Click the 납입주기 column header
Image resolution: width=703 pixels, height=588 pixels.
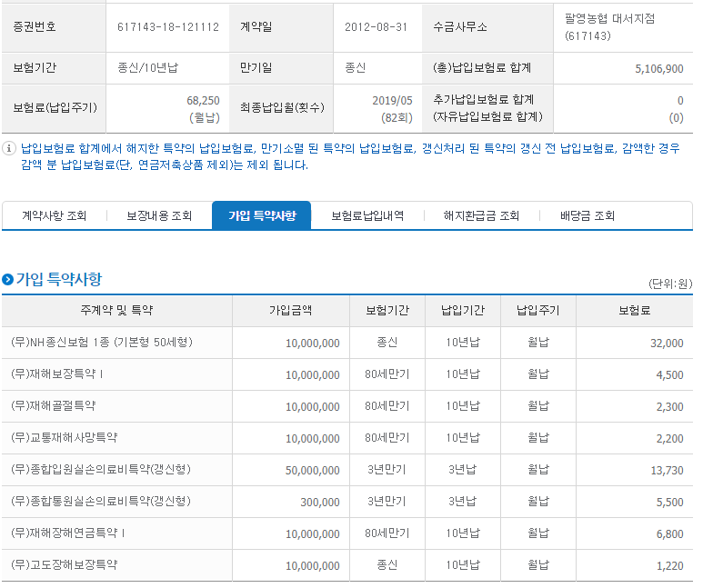click(538, 310)
